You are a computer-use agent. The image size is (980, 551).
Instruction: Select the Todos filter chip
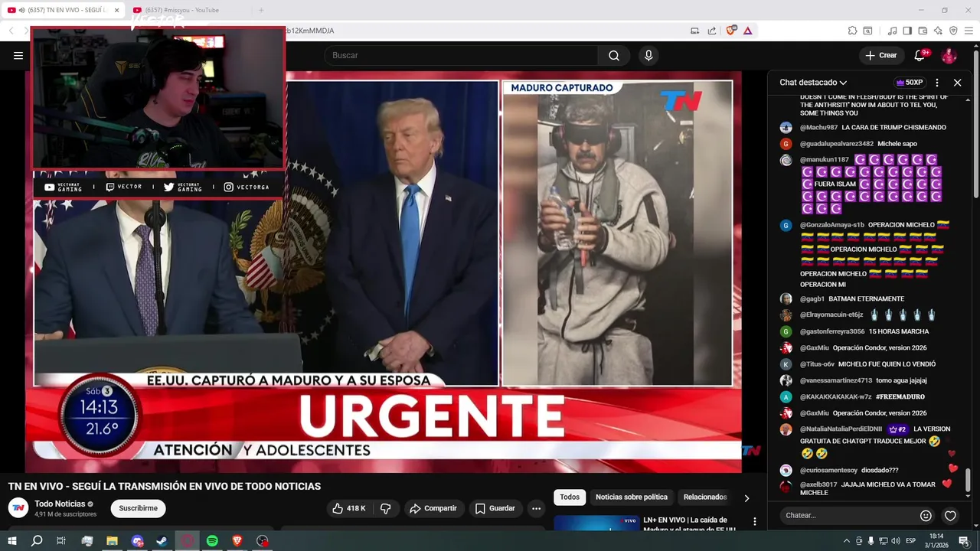(570, 497)
